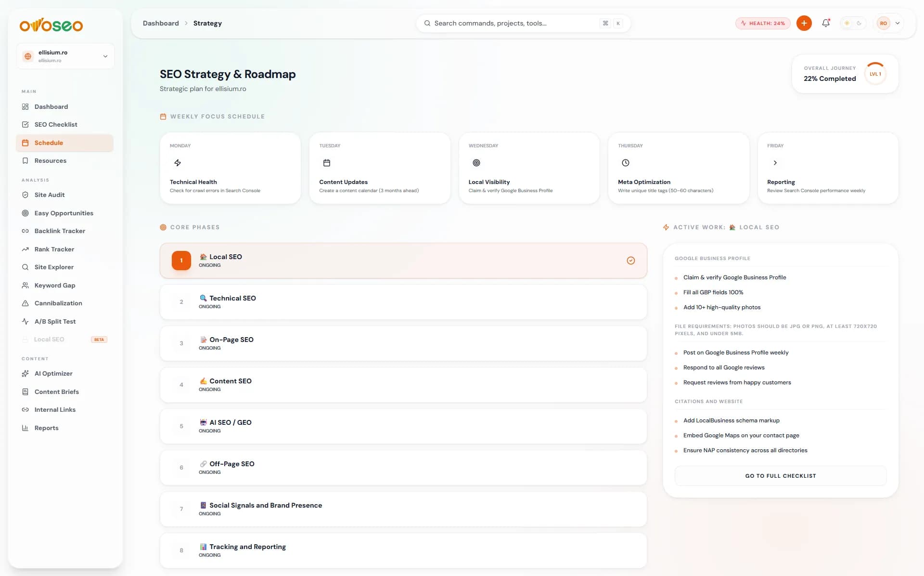Click the A/B Split Test pulse icon
The height and width of the screenshot is (576, 924).
coord(25,321)
